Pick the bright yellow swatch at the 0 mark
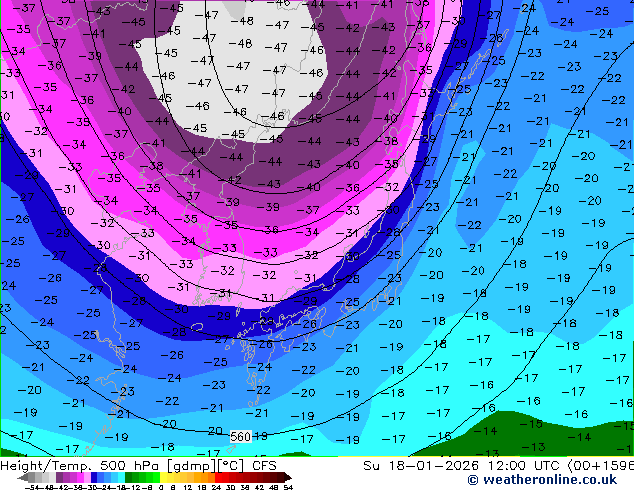 (163, 477)
